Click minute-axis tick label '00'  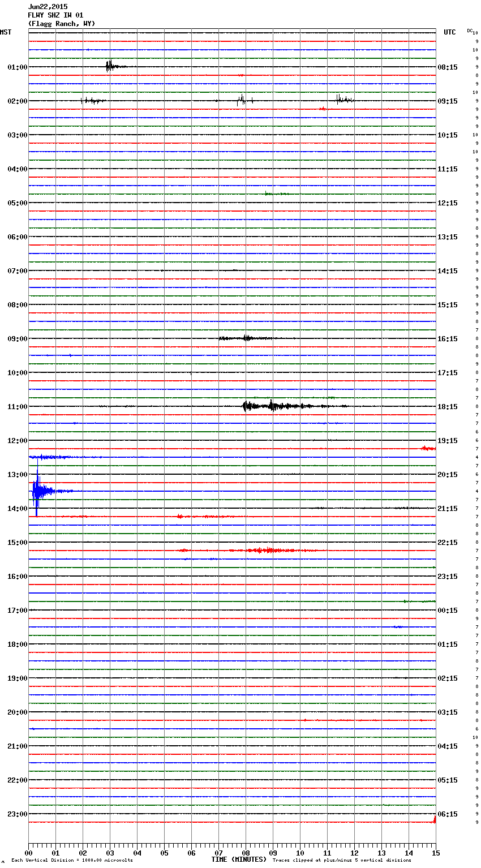[x=28, y=853]
